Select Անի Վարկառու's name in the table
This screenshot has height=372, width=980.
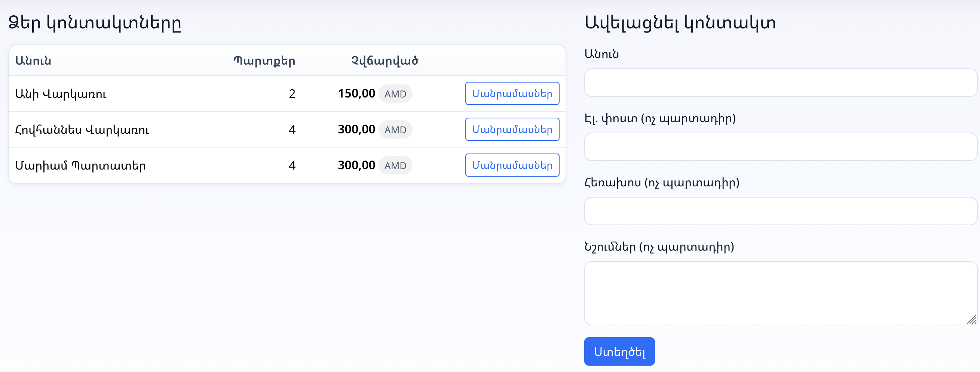pyautogui.click(x=61, y=93)
